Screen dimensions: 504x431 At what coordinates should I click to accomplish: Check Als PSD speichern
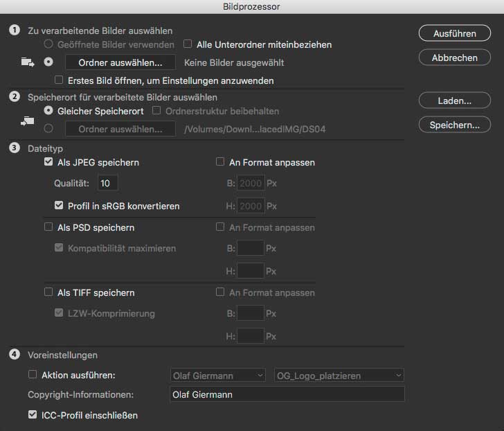click(x=48, y=227)
